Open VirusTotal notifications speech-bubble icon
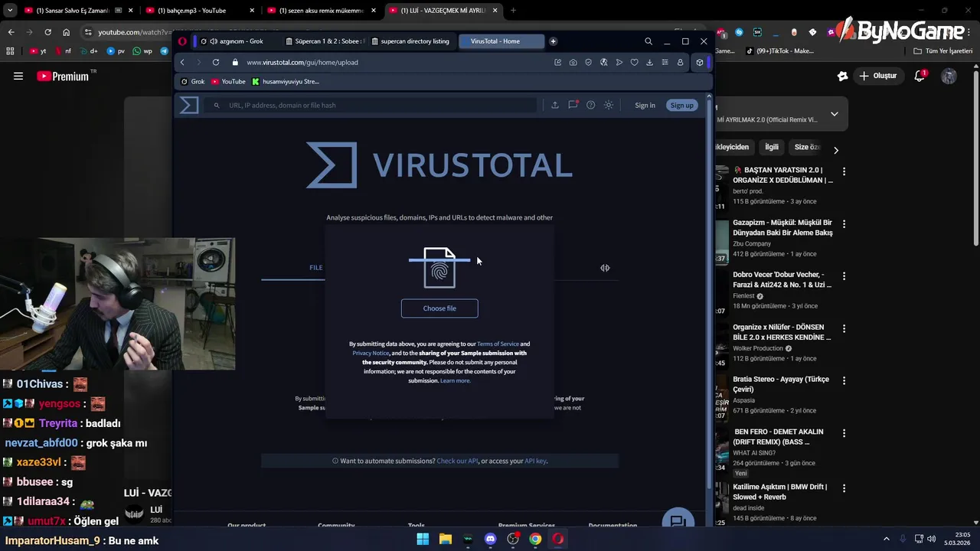 pos(573,105)
